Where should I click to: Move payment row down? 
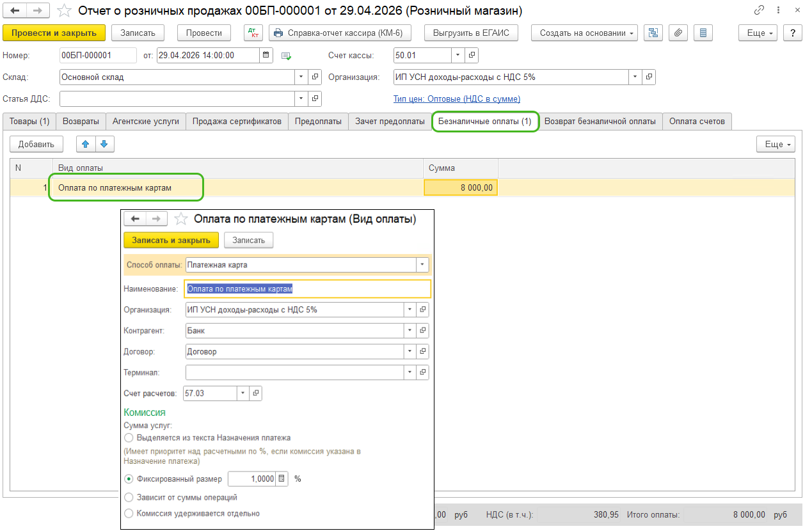(105, 144)
